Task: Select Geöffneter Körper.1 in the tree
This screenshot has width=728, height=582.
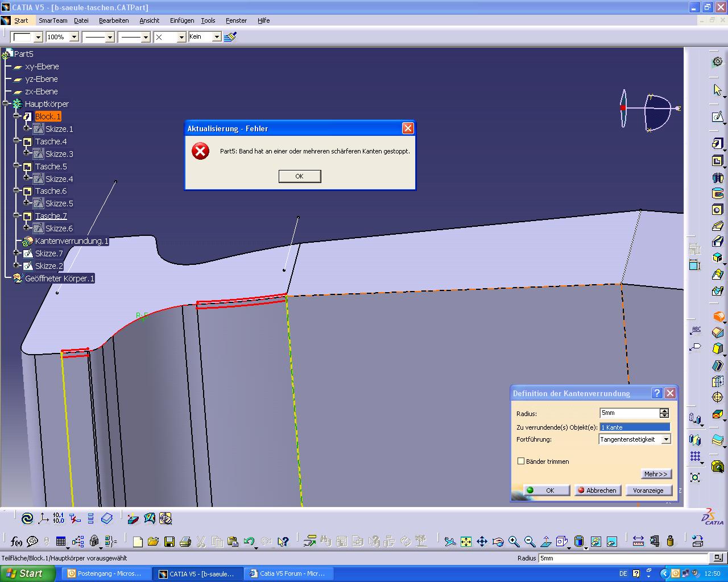Action: click(x=60, y=278)
